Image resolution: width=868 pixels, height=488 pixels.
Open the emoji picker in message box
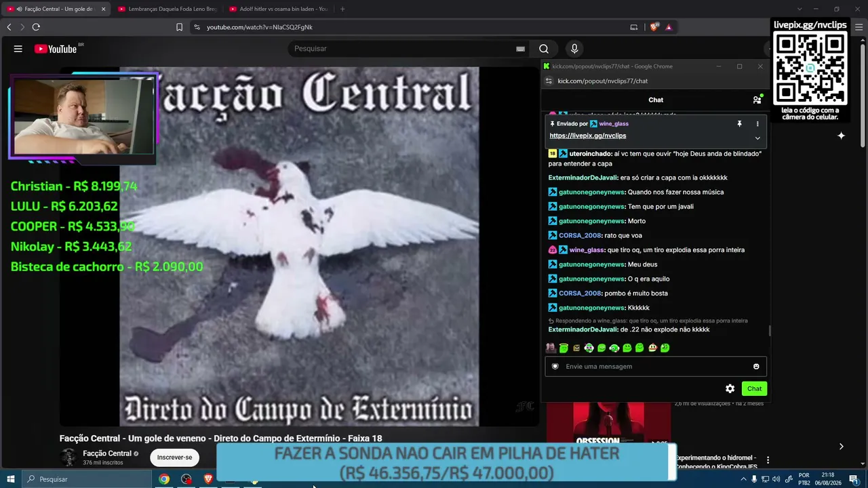756,367
